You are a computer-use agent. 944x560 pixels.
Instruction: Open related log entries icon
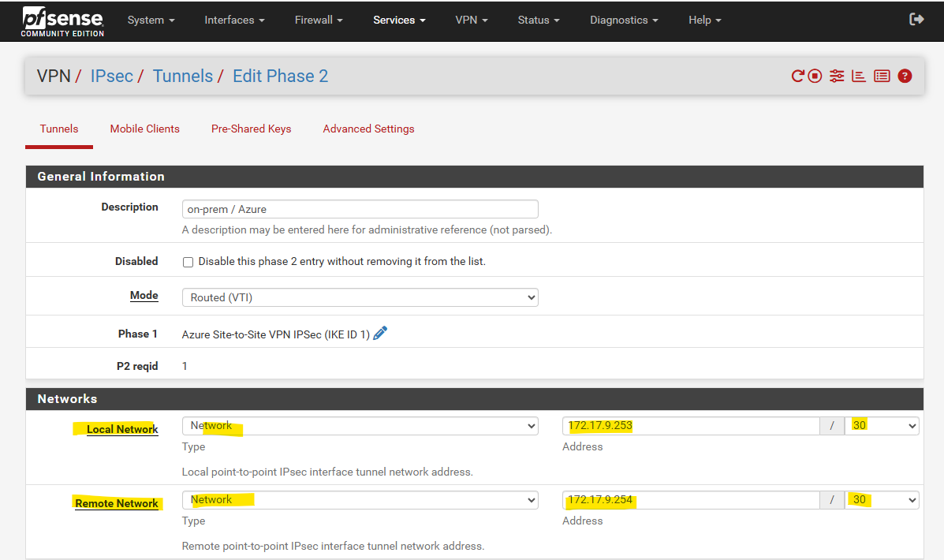click(x=882, y=76)
